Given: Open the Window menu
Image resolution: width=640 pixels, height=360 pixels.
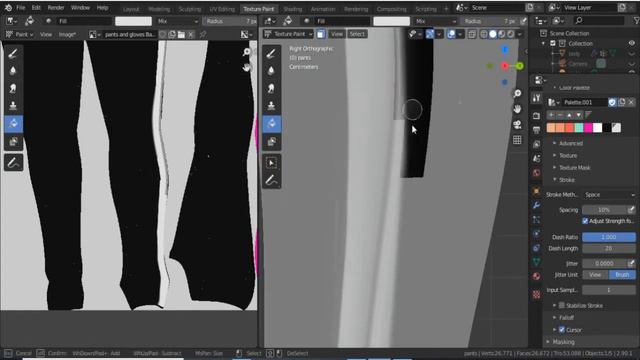Looking at the screenshot, I should (80, 8).
